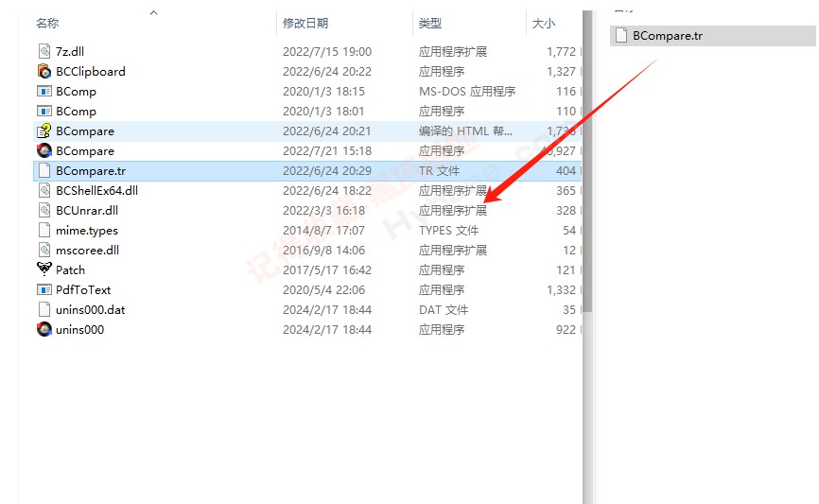
Task: Sort by 类型 column header
Action: pyautogui.click(x=430, y=23)
